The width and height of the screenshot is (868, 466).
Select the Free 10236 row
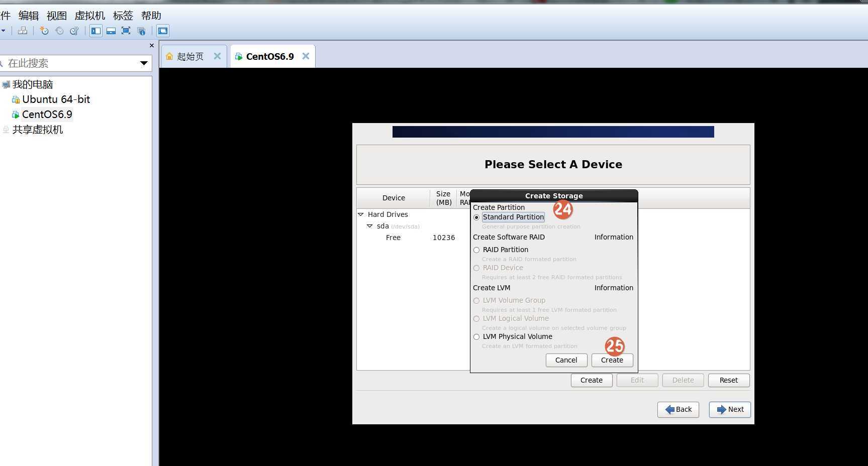coord(413,238)
